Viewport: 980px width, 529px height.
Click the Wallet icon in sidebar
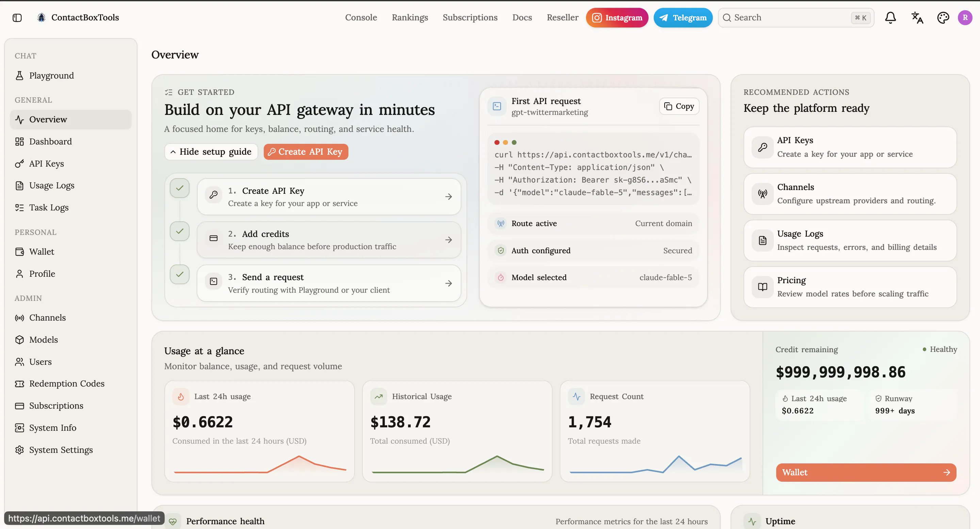[x=19, y=252]
